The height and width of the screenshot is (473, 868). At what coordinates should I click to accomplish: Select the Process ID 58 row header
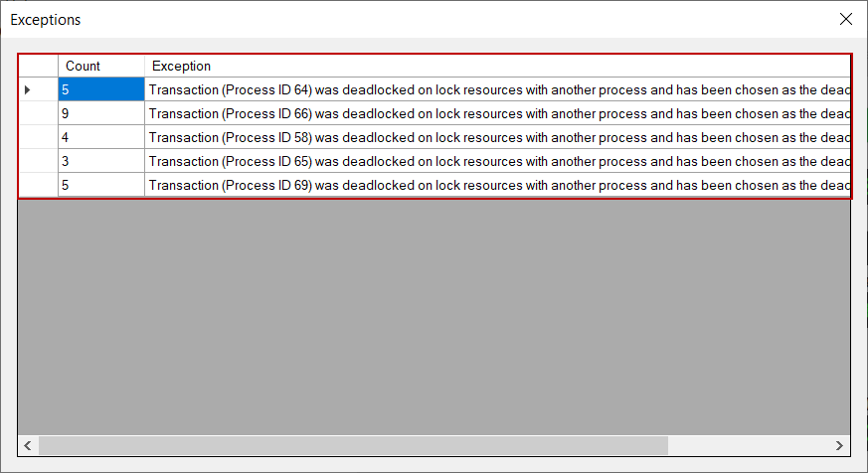(38, 137)
